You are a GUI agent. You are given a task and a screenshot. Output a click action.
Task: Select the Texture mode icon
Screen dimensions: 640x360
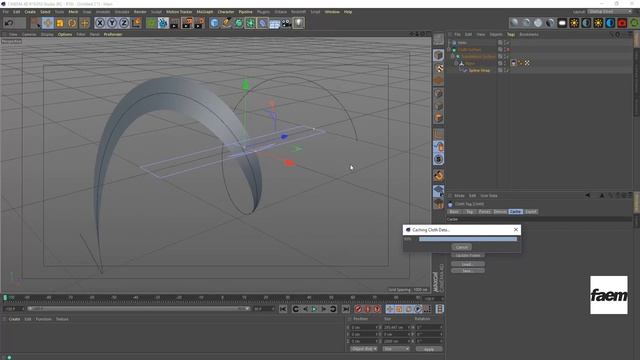click(438, 68)
